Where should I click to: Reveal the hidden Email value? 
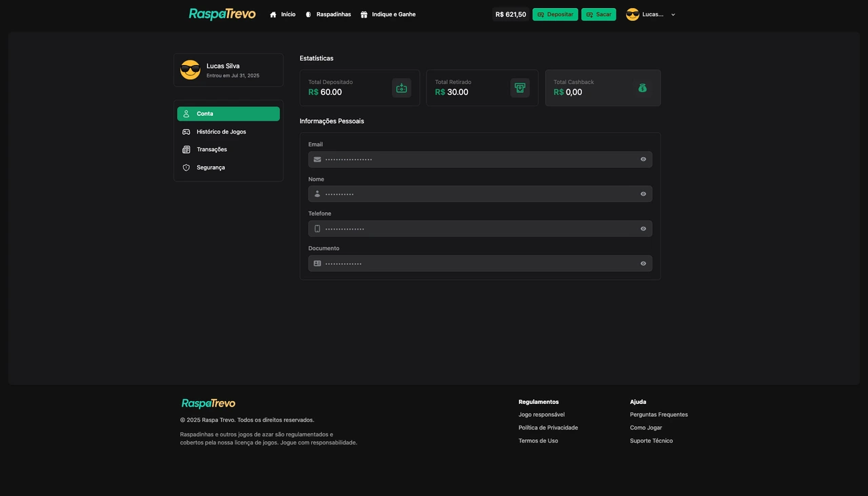[x=642, y=159]
